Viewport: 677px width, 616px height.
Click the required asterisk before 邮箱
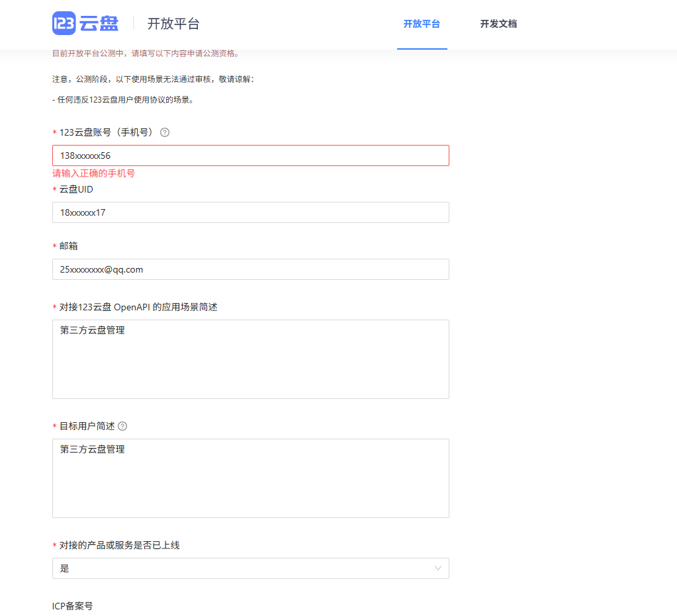54,245
